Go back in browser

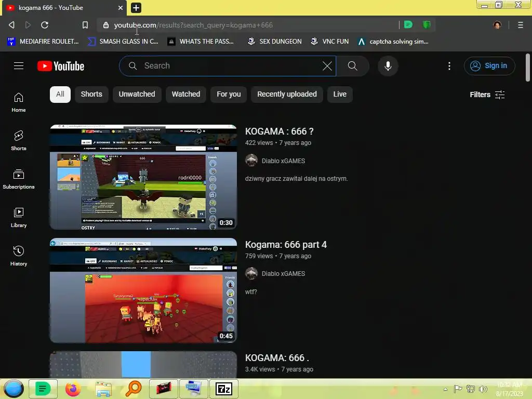pyautogui.click(x=11, y=25)
